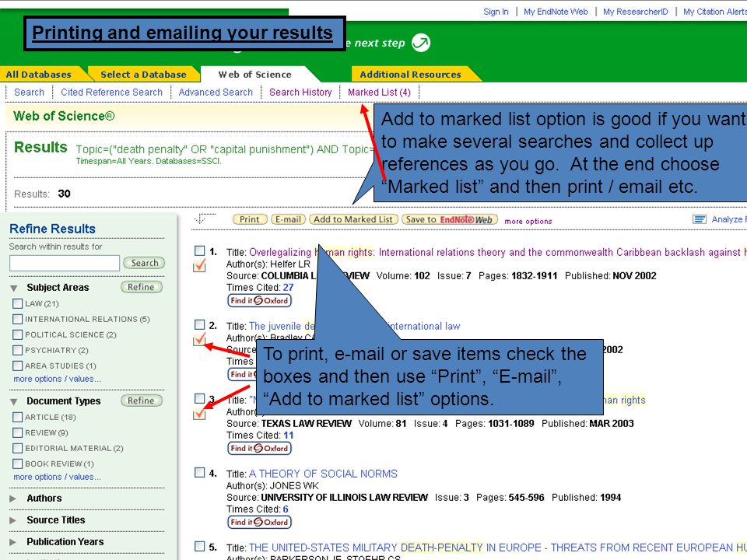Show more options under Subject Areas
This screenshot has width=747, height=560.
[57, 379]
